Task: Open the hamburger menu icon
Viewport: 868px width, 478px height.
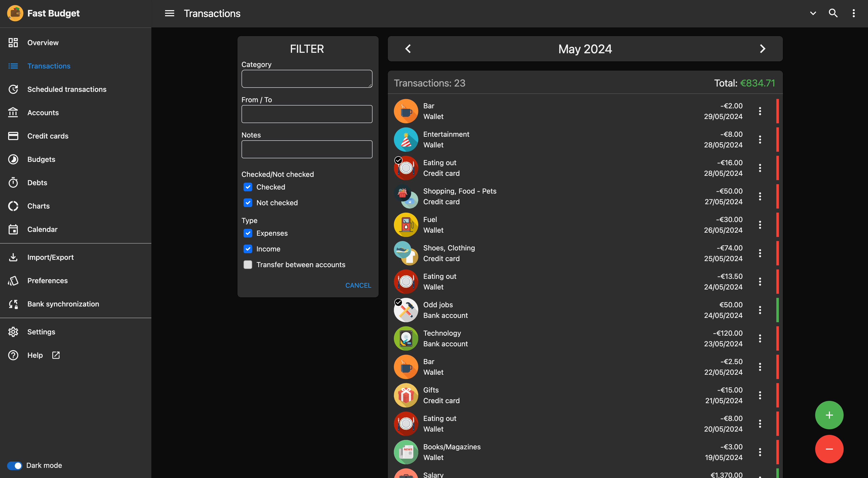Action: (169, 13)
